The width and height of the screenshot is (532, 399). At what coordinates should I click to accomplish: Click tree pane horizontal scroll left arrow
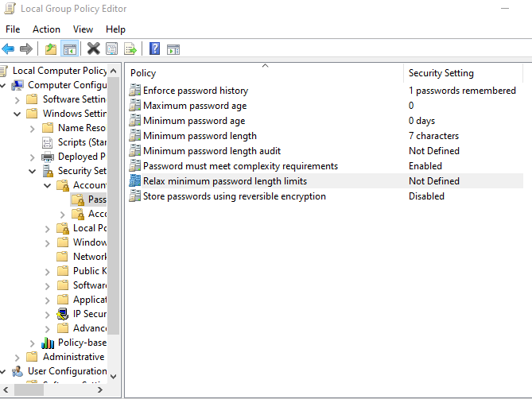click(x=6, y=389)
